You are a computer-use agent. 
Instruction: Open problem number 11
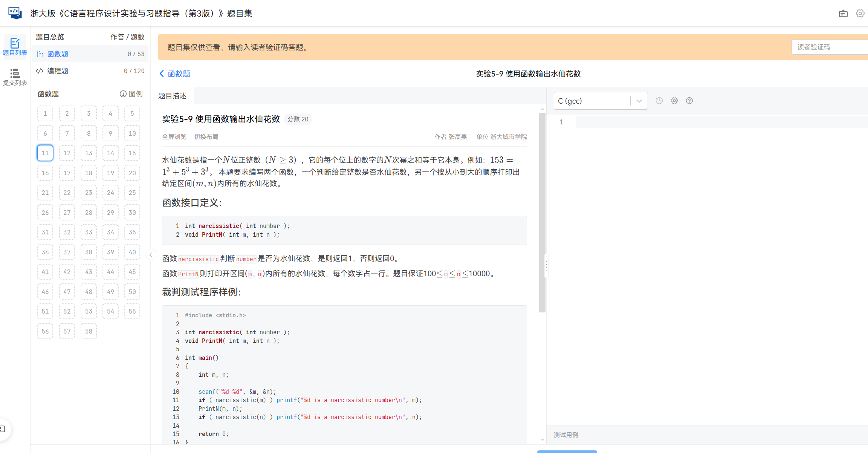45,153
